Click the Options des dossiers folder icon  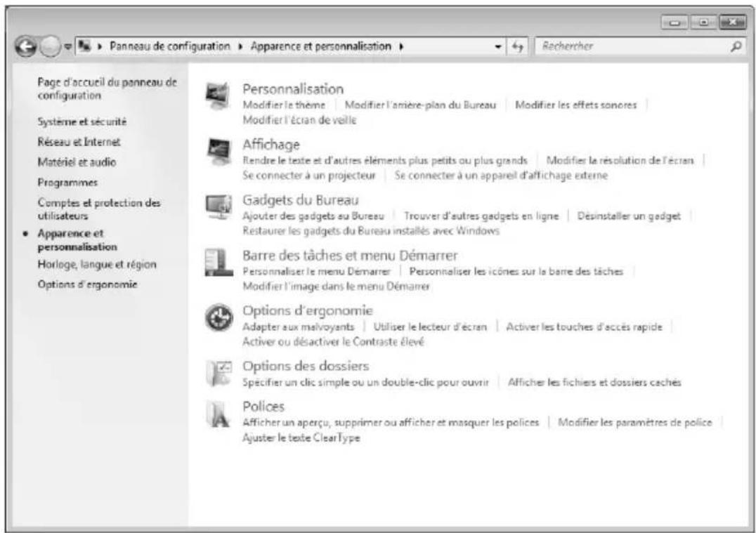(219, 373)
